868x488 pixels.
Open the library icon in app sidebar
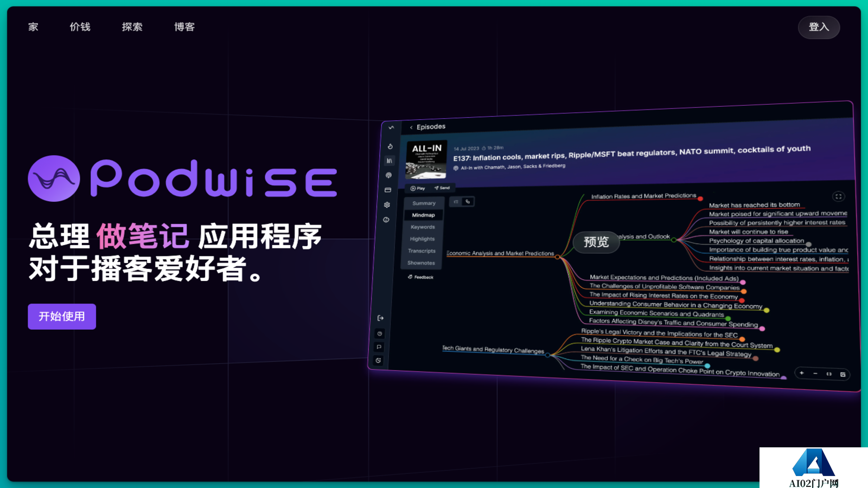point(389,161)
